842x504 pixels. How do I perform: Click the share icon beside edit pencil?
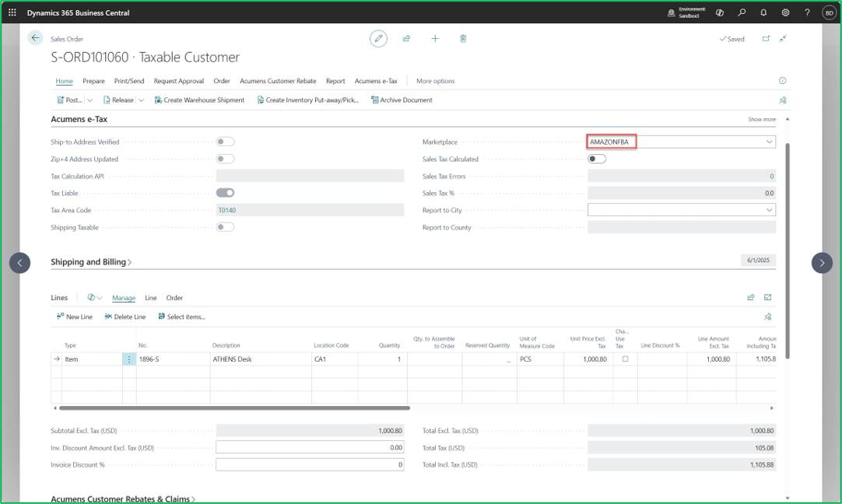coord(406,39)
